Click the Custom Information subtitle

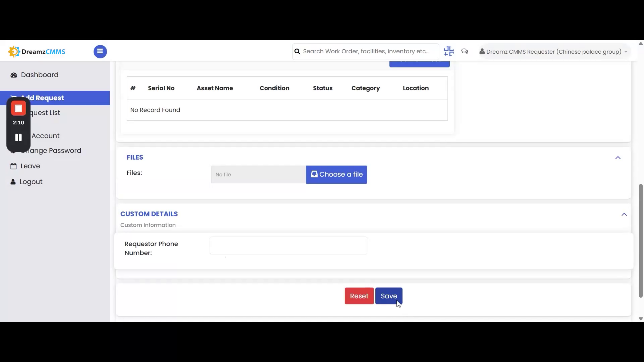click(148, 225)
